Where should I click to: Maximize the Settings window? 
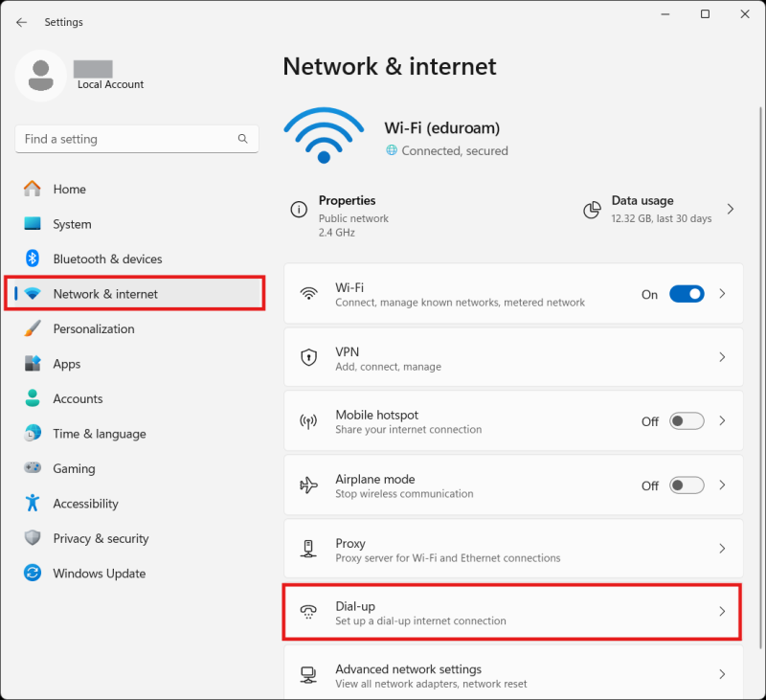pos(705,14)
